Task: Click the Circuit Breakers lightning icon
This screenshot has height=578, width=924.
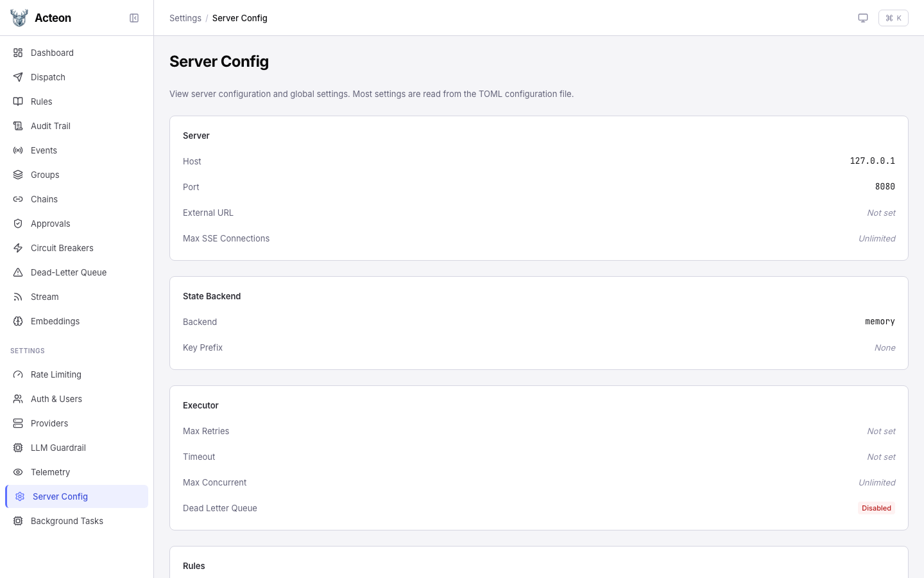Action: 18,248
